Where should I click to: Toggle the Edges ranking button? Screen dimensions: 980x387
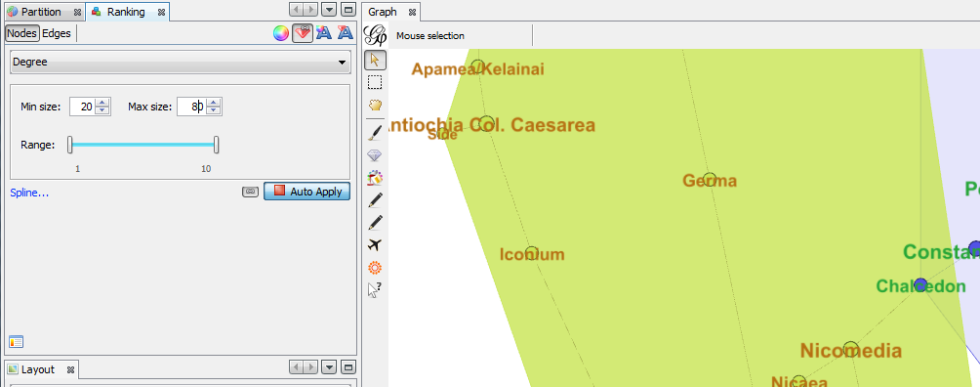coord(57,33)
